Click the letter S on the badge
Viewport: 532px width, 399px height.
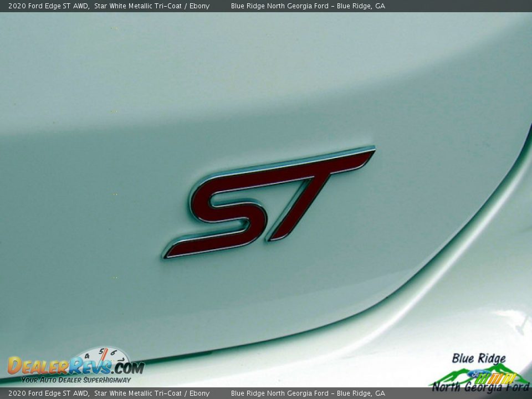coord(224,213)
